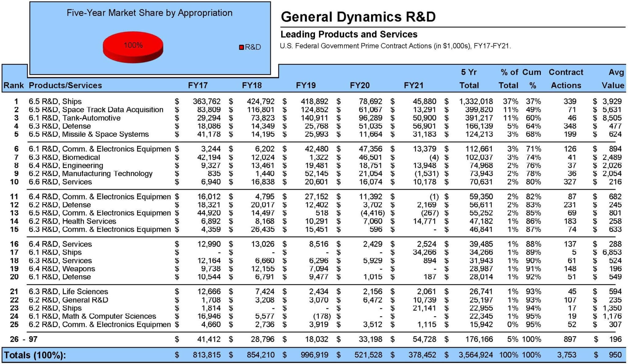Select the FY19 column header
Screen dimensions: 628x364
(x=306, y=85)
